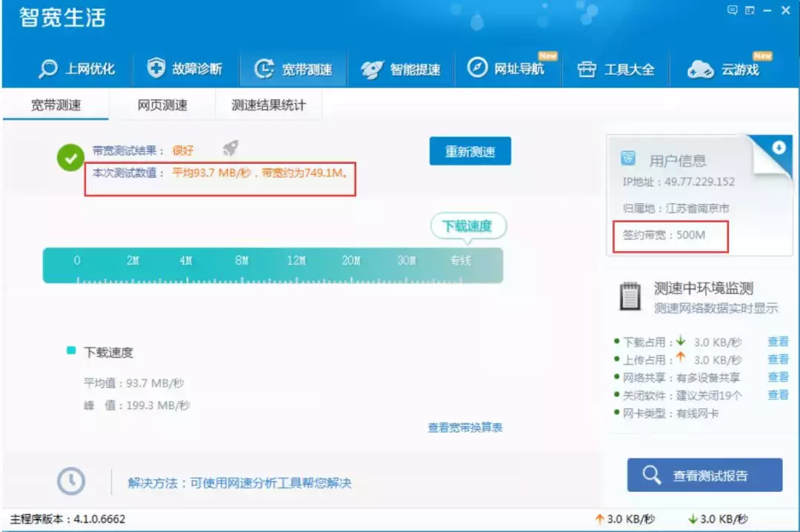Open the 网址导航 compass icon

click(x=479, y=67)
